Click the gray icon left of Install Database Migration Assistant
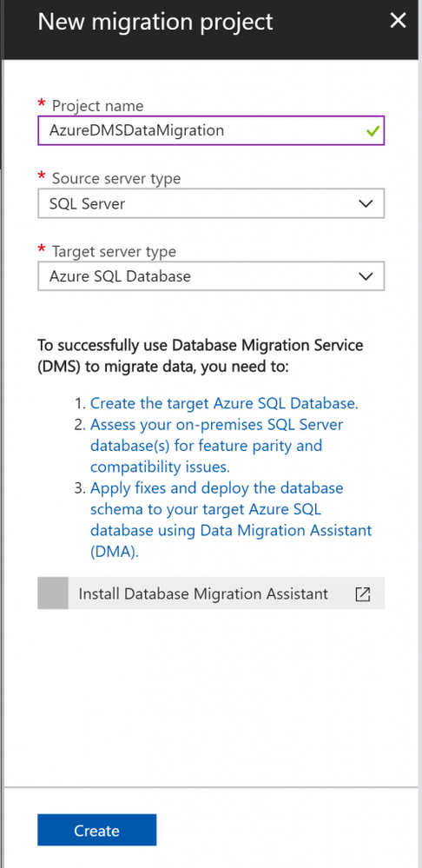 point(53,593)
